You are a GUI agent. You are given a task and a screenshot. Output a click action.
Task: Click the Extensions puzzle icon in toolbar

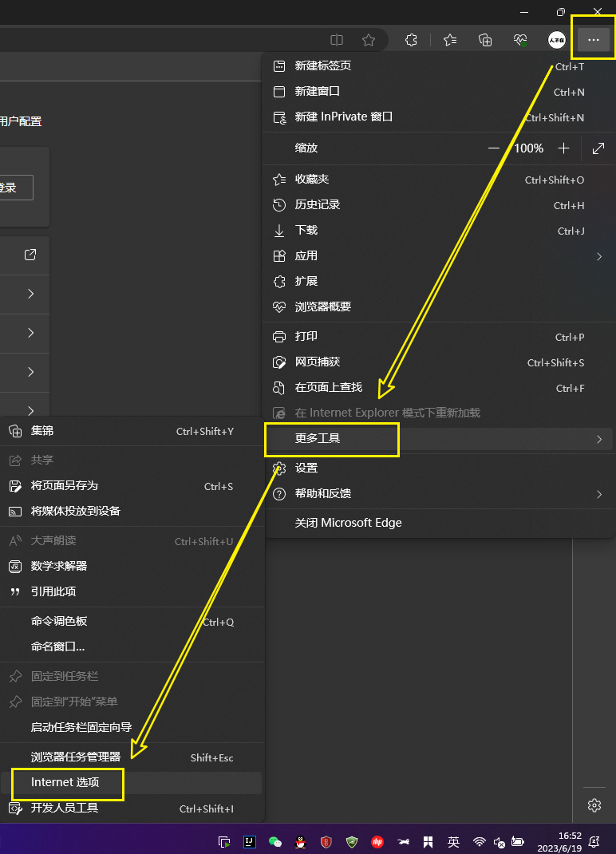411,40
